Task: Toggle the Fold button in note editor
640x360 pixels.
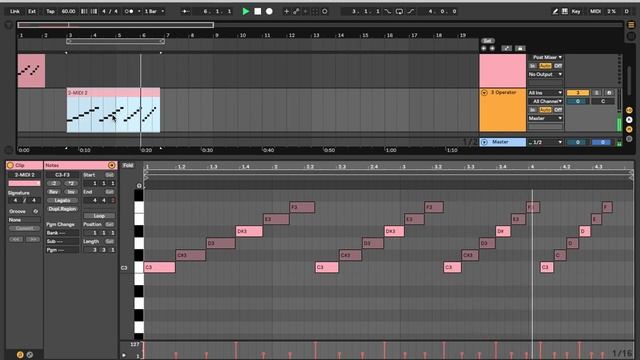Action: (x=128, y=165)
